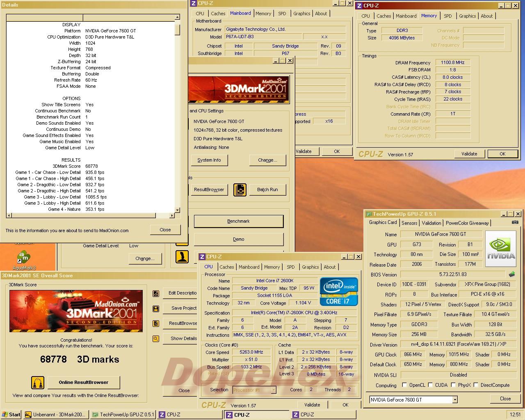The height and width of the screenshot is (420, 525).
Task: Open Caches tab in bottom CPU-Z window
Action: (x=226, y=267)
